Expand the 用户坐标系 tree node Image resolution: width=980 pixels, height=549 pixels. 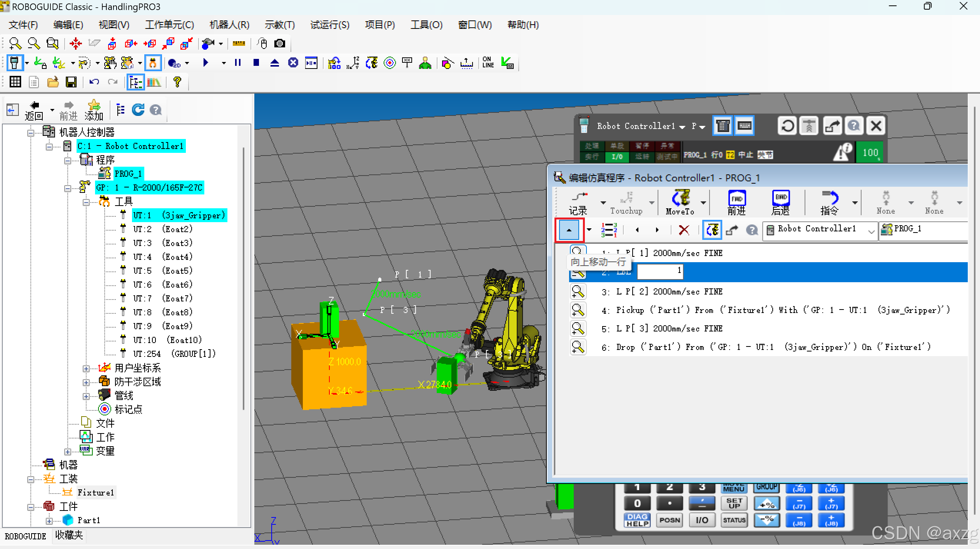pyautogui.click(x=86, y=368)
